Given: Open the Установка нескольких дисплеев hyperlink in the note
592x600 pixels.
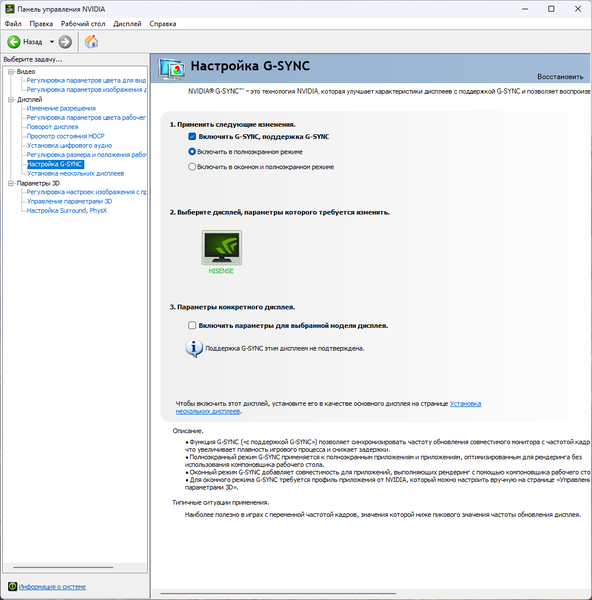Looking at the screenshot, I should (x=465, y=404).
